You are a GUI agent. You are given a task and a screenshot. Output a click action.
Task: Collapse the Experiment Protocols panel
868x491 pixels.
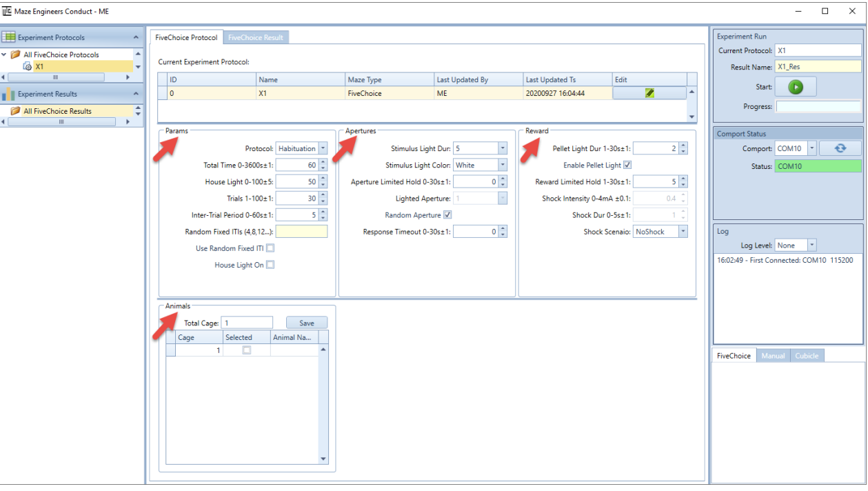(135, 37)
